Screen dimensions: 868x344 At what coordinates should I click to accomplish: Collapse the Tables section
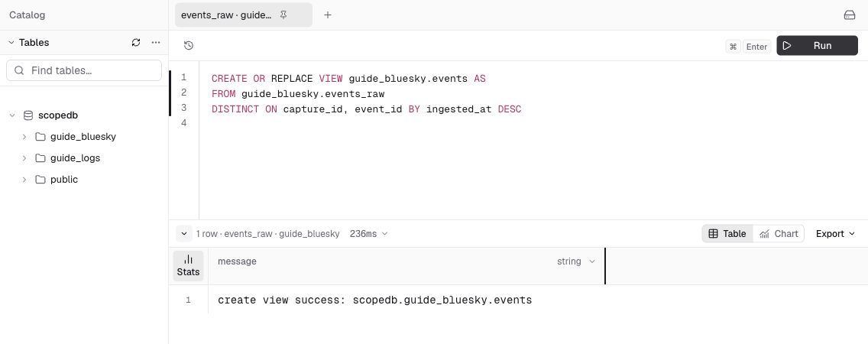tap(11, 43)
